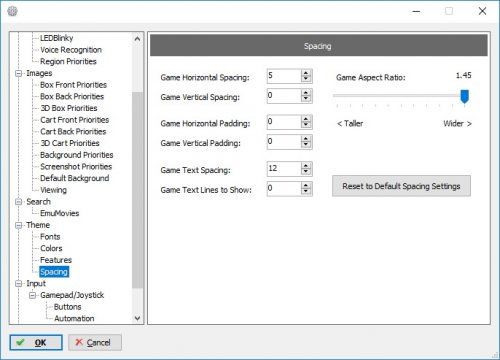This screenshot has height=360, width=500.
Task: Collapse the Input tree node
Action: (19, 284)
